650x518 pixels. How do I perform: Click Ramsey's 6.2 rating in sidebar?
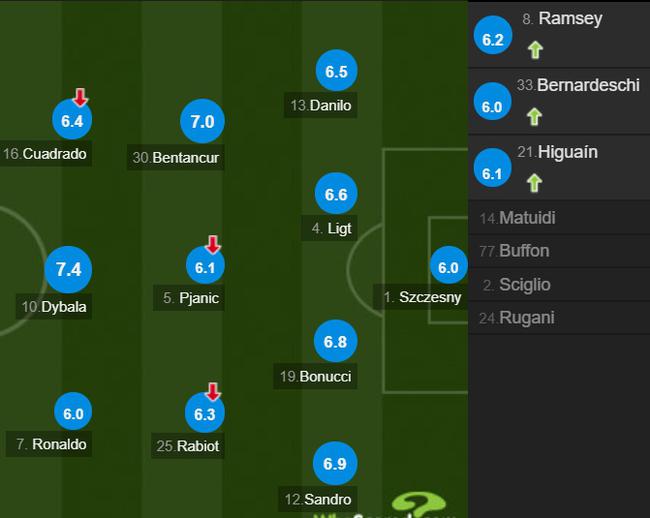[492, 35]
